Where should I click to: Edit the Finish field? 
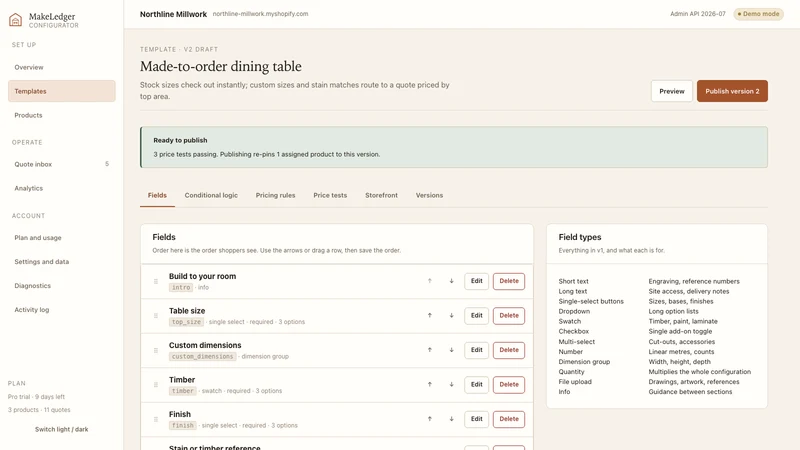click(x=477, y=419)
